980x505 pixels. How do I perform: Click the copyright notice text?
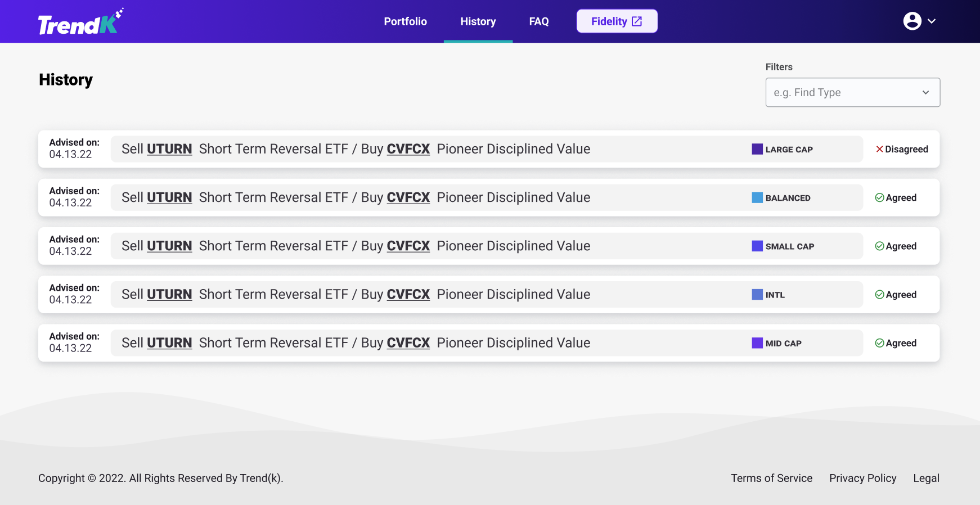pos(160,478)
